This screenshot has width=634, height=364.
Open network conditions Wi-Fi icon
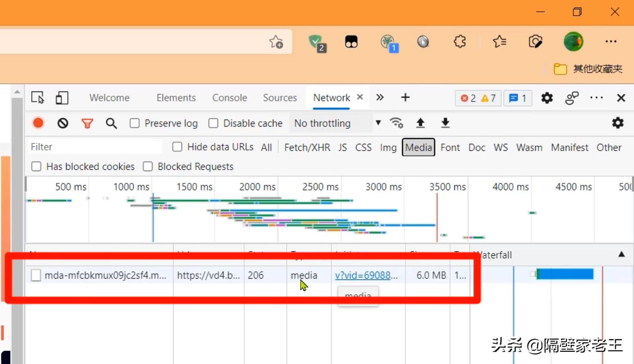tap(396, 123)
